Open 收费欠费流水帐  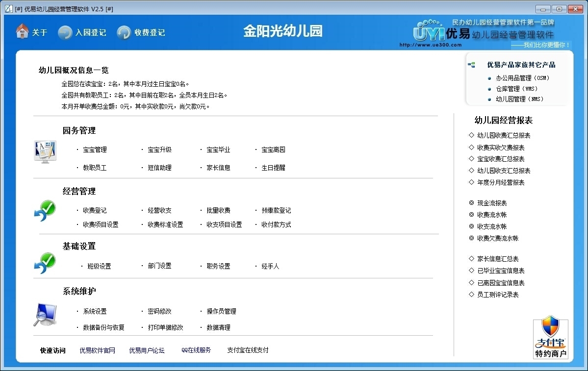(x=498, y=238)
